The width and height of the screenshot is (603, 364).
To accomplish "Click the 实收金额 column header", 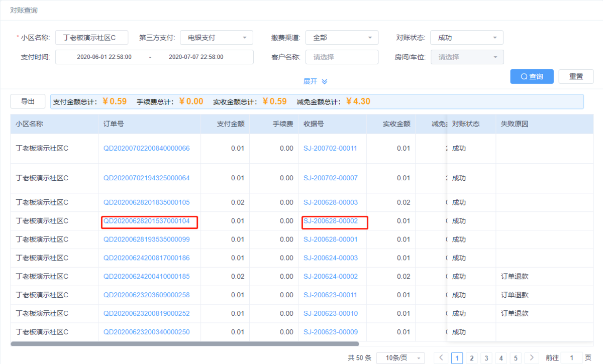I will [x=391, y=124].
